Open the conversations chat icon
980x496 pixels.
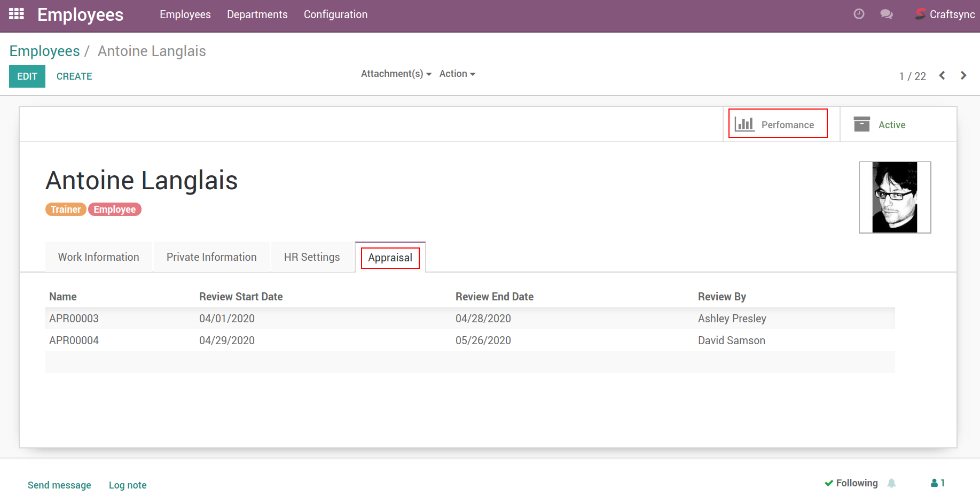point(887,14)
